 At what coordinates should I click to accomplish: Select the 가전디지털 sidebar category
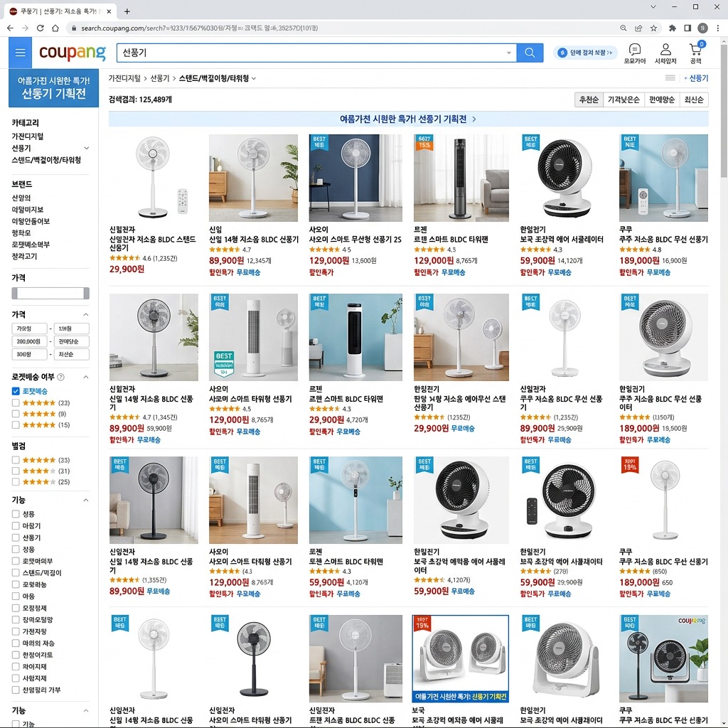(28, 136)
